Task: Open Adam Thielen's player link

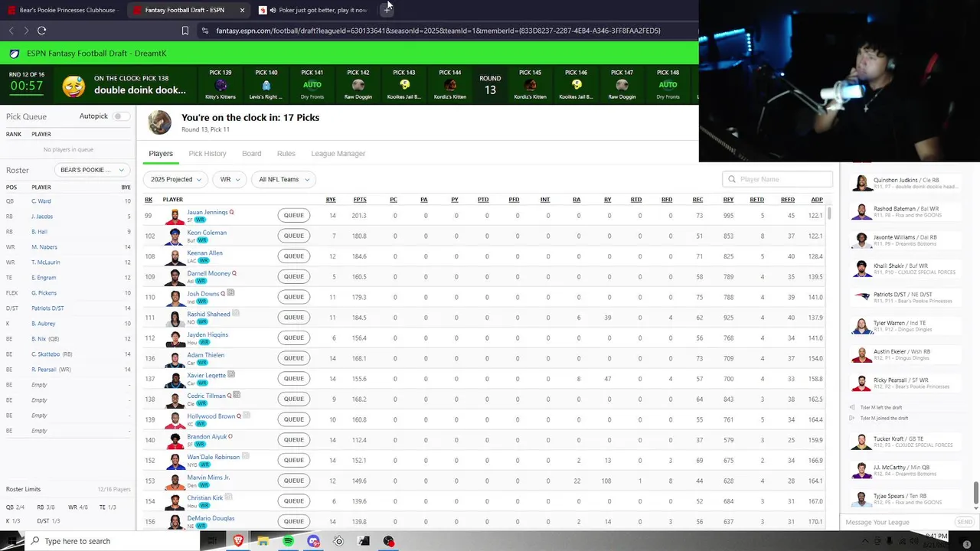Action: (x=206, y=355)
